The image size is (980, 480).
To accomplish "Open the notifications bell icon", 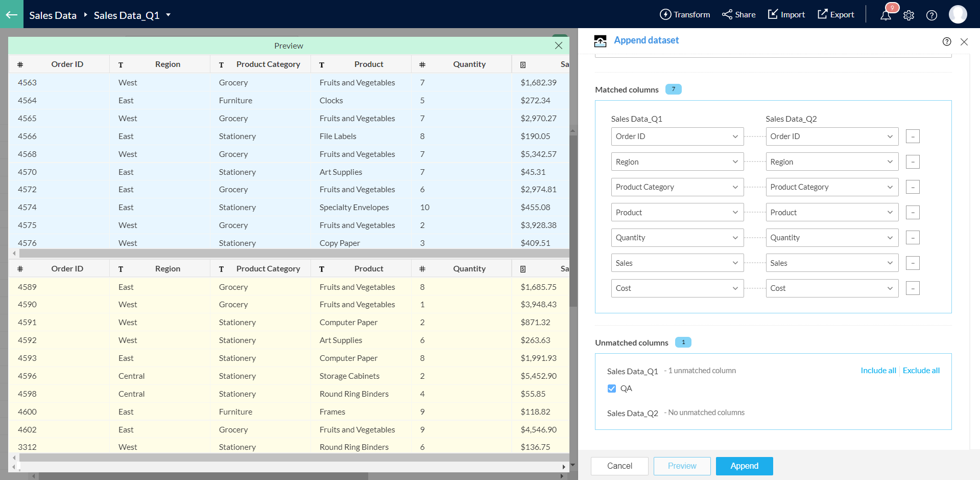I will click(x=886, y=15).
